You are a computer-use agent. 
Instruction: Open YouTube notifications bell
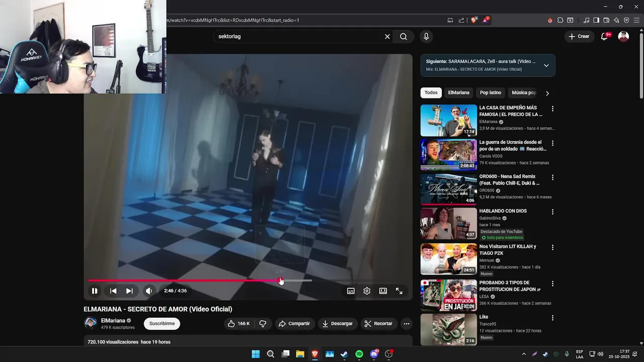click(605, 36)
